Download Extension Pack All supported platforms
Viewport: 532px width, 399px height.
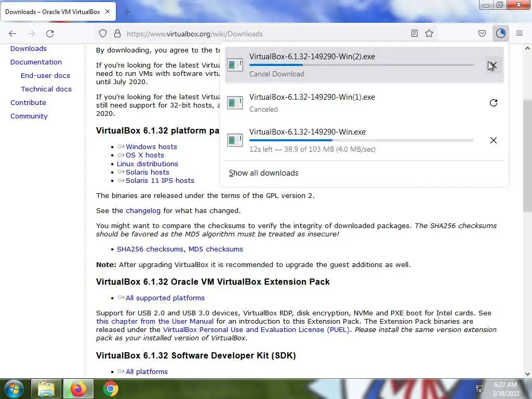(x=165, y=298)
